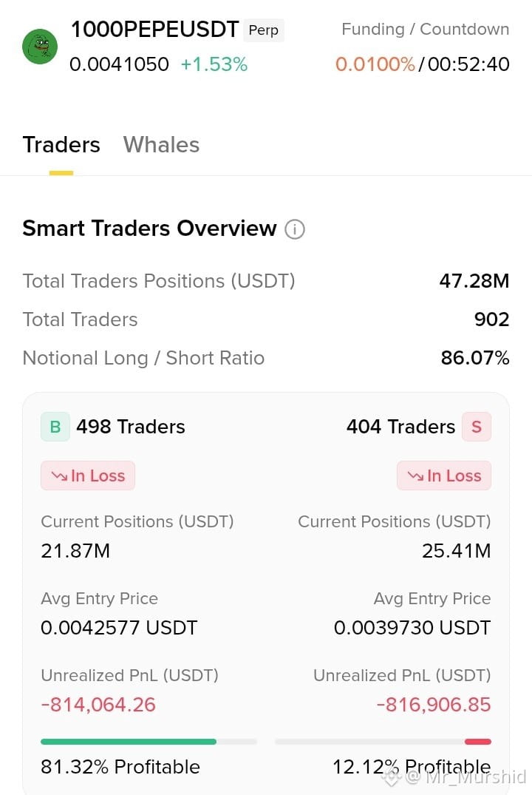Tap the Perp contract label badge
Screen dimensions: 532x795
(x=264, y=30)
